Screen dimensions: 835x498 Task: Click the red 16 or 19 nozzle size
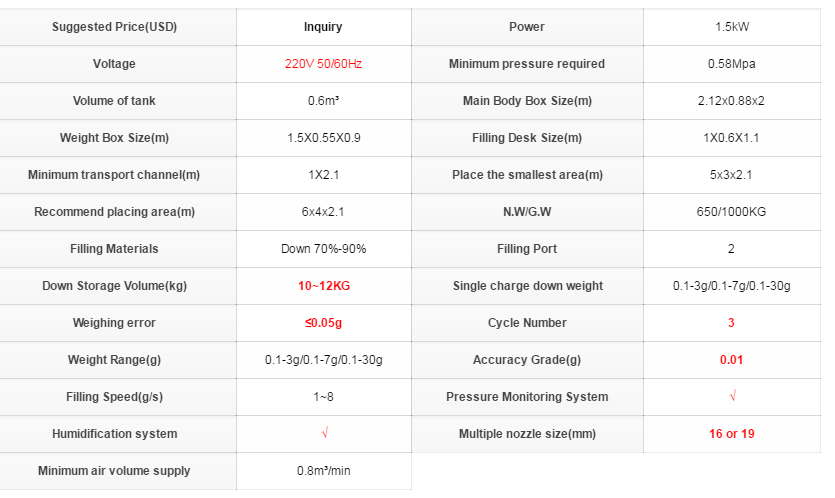pos(731,434)
